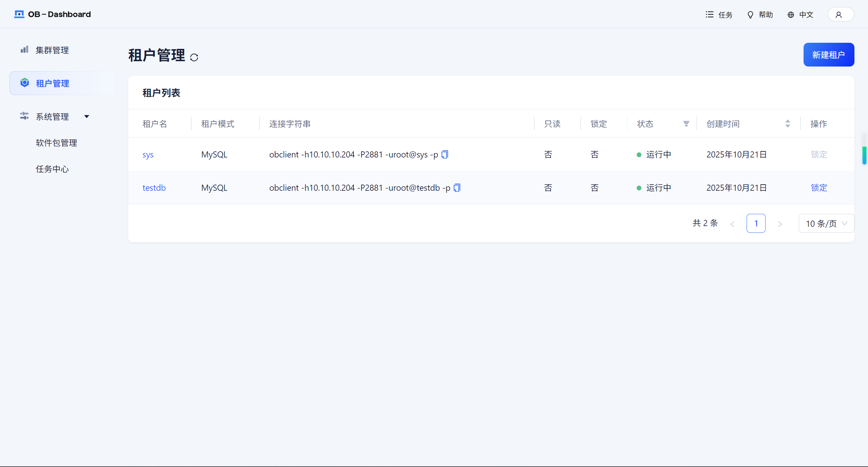Copy the sys tenant connection string
This screenshot has height=467, width=868.
click(445, 155)
